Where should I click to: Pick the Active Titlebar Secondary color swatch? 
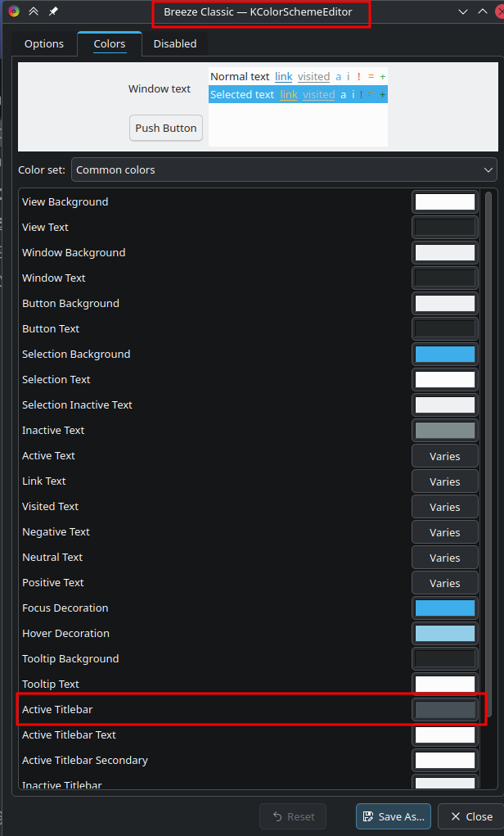coord(445,761)
